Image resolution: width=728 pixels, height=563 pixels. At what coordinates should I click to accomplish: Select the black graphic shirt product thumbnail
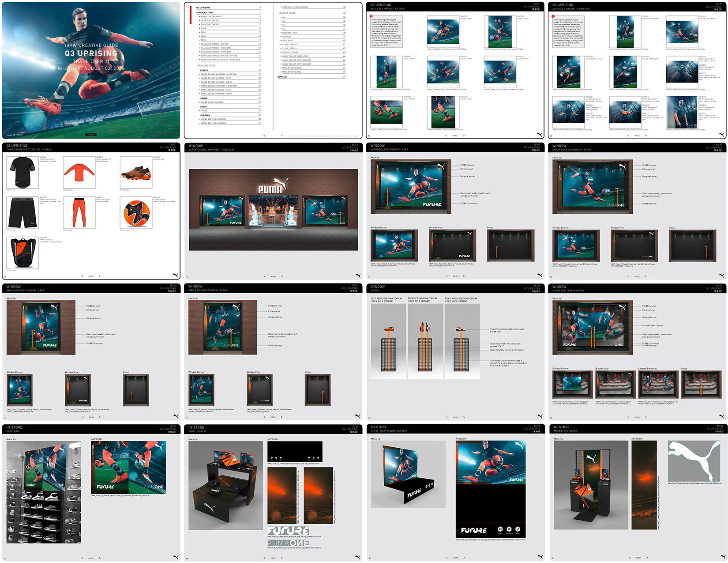[x=23, y=172]
